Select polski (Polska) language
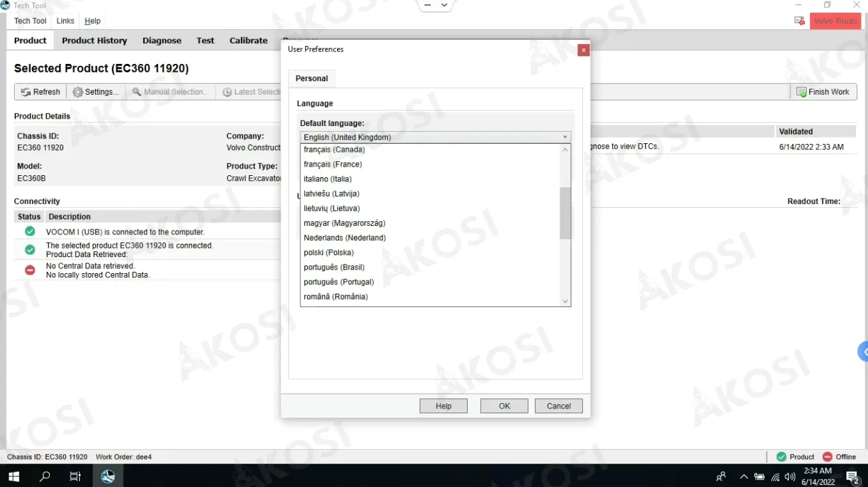The width and height of the screenshot is (868, 487). click(430, 252)
